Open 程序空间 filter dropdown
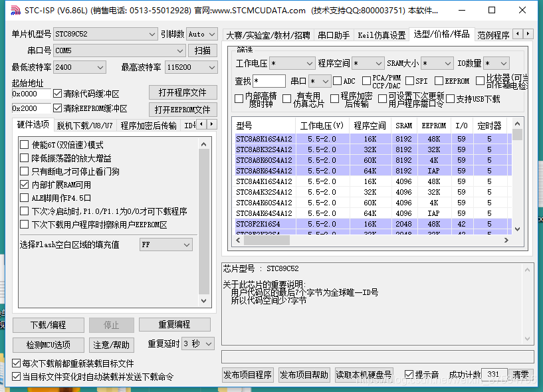 (368, 63)
